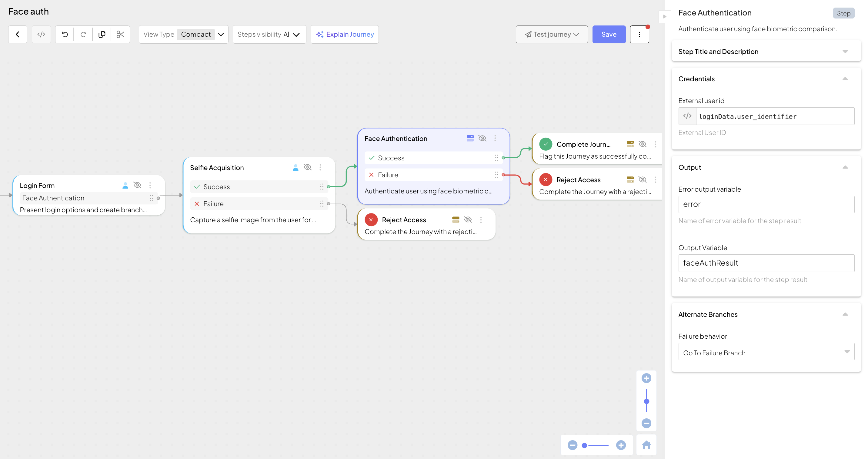
Task: Click the undo icon
Action: [x=65, y=34]
